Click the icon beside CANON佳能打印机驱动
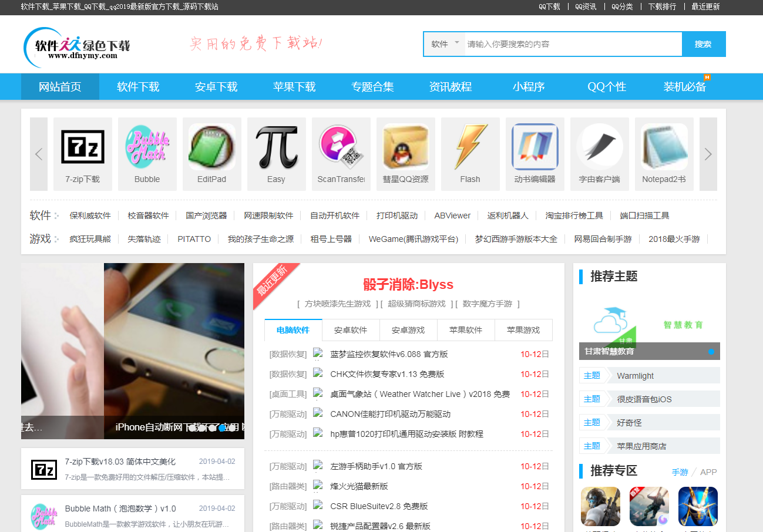This screenshot has height=532, width=763. (318, 413)
